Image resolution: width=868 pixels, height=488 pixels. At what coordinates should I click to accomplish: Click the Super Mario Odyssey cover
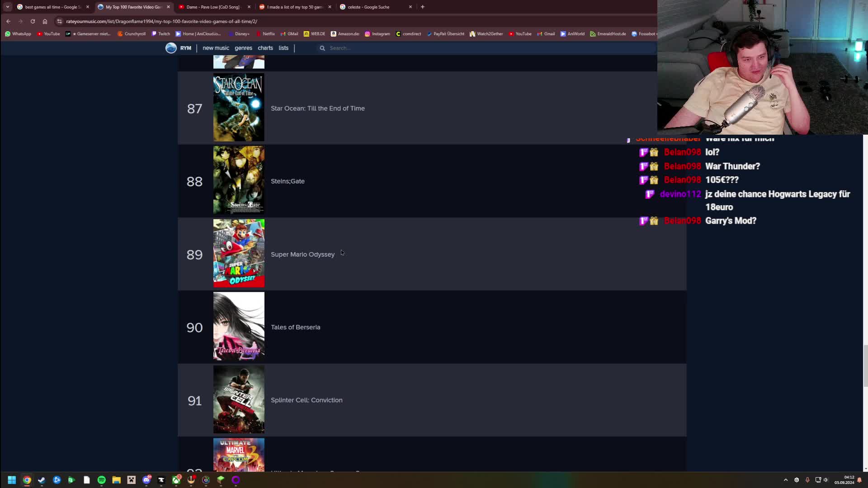point(239,253)
